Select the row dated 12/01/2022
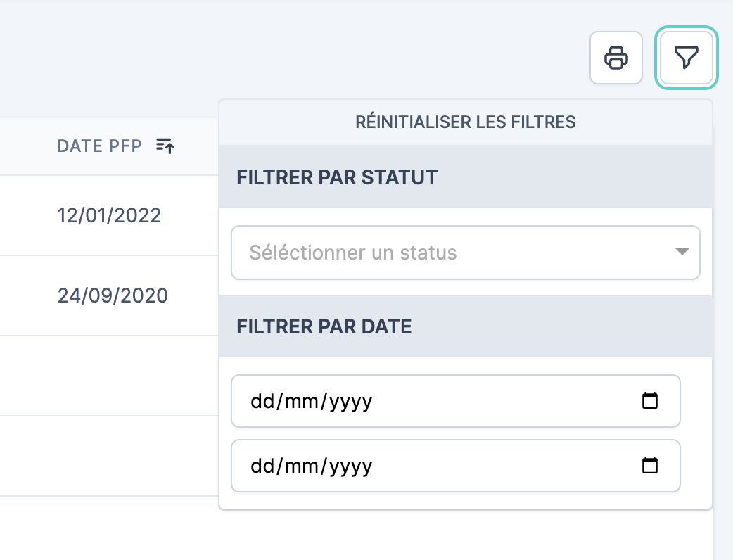This screenshot has height=560, width=733. pyautogui.click(x=109, y=215)
